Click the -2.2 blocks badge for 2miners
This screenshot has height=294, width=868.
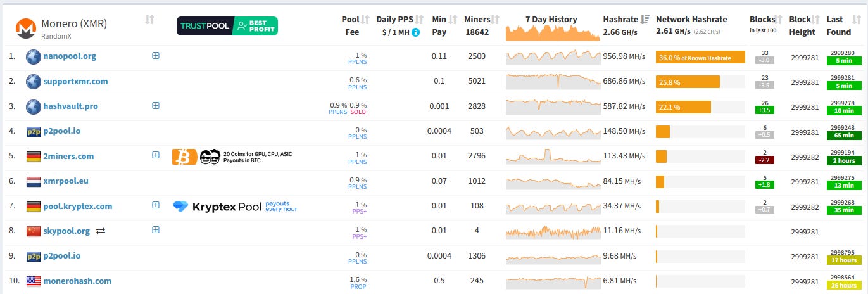[x=764, y=160]
